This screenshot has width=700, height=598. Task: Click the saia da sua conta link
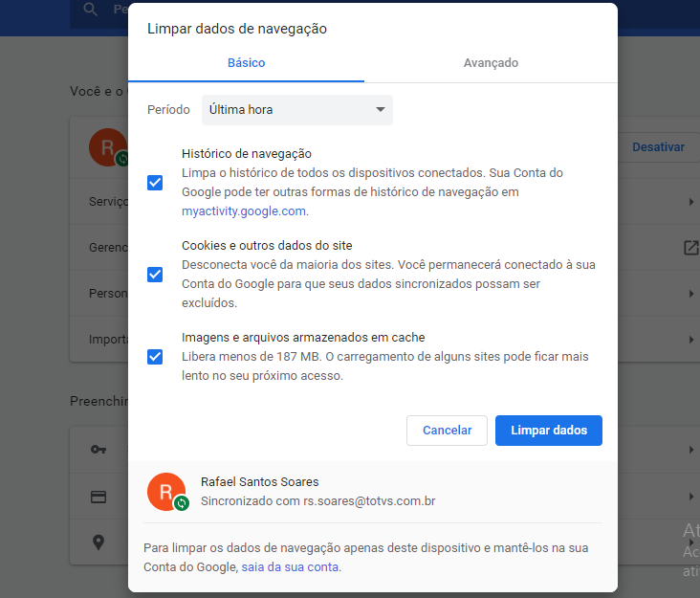[290, 567]
